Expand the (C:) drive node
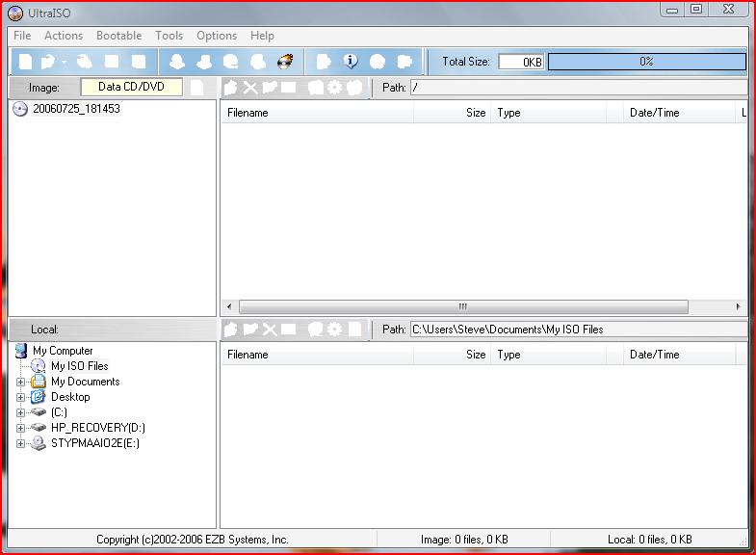Image resolution: width=756 pixels, height=555 pixels. (x=20, y=412)
